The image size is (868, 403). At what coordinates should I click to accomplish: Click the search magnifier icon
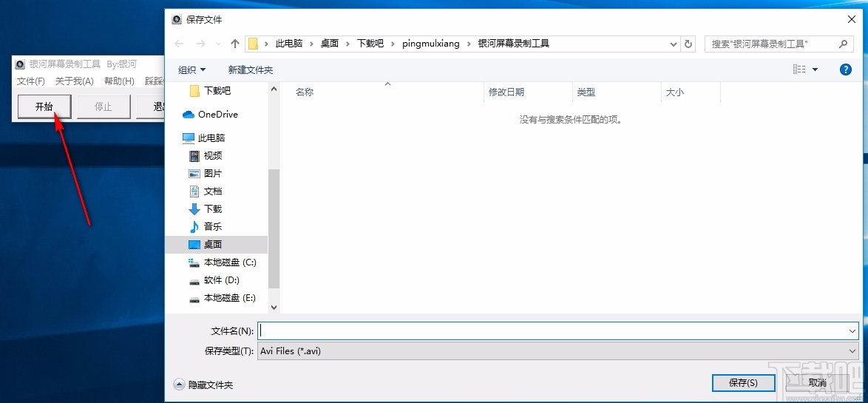pos(843,44)
